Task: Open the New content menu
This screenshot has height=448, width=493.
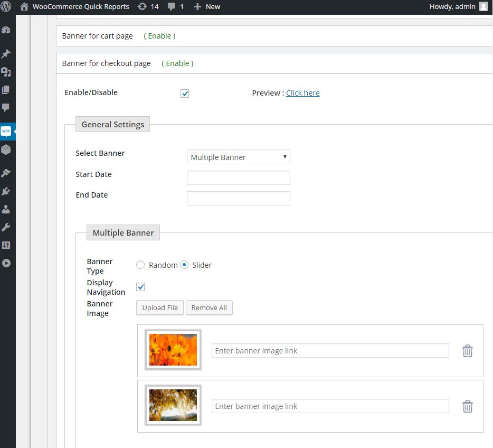Action: (213, 7)
